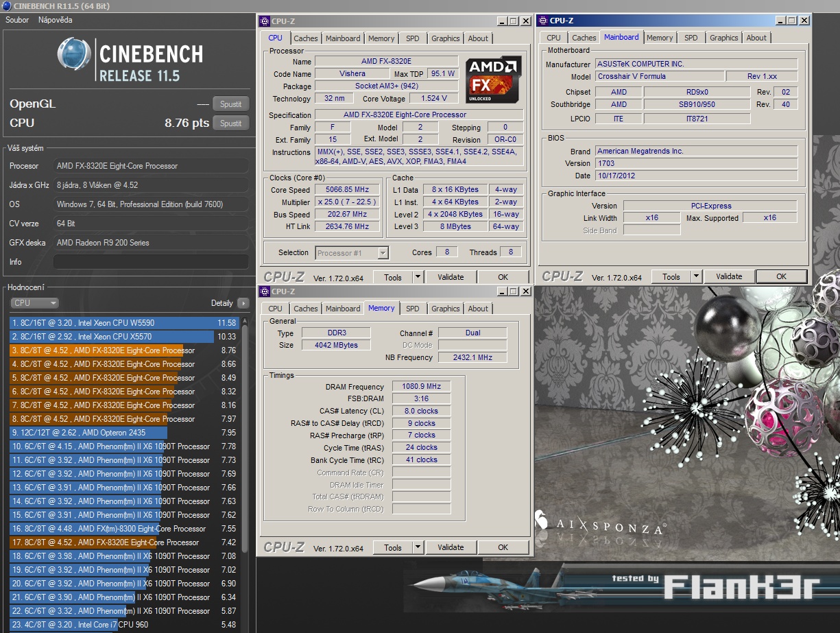Open Graphics tab in Memory window
Screen dimensions: 840x633
coord(446,309)
